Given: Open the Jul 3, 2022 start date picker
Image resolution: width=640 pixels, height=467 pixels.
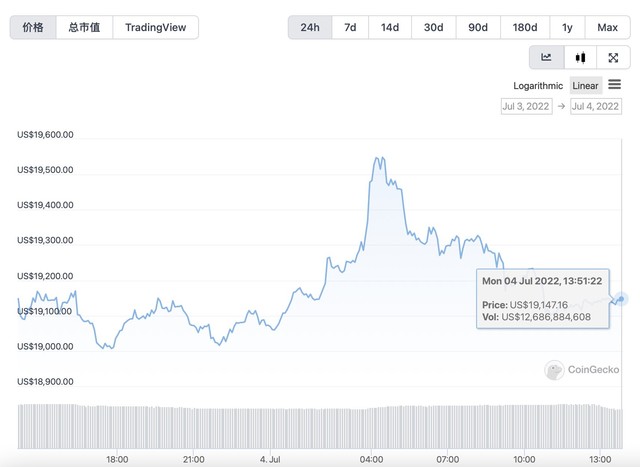Looking at the screenshot, I should click(526, 106).
